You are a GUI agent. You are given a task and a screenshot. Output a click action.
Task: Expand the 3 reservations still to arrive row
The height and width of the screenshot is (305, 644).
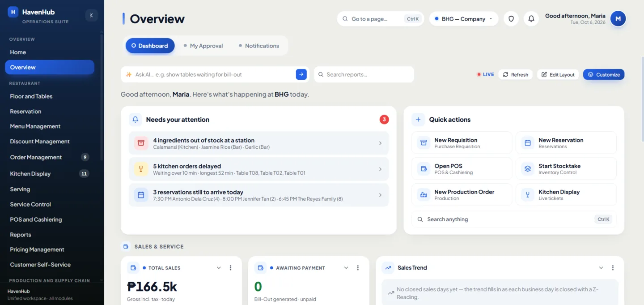258,195
